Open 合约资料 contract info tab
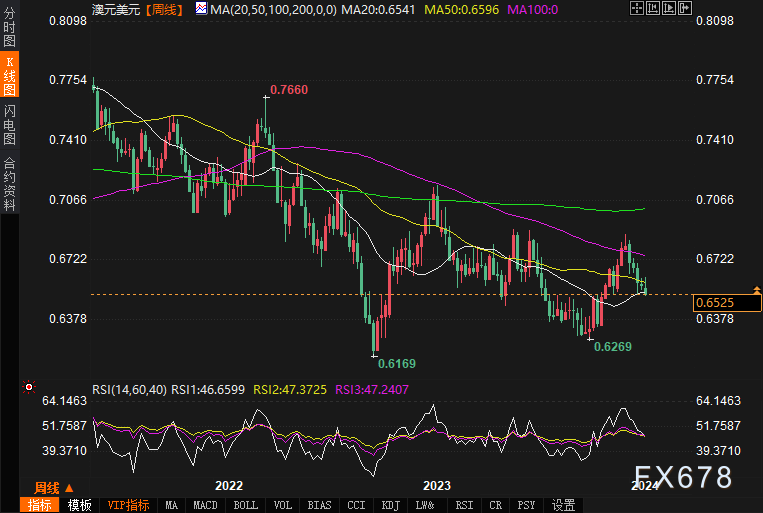Screen dimensions: 763x513 [x=9, y=183]
